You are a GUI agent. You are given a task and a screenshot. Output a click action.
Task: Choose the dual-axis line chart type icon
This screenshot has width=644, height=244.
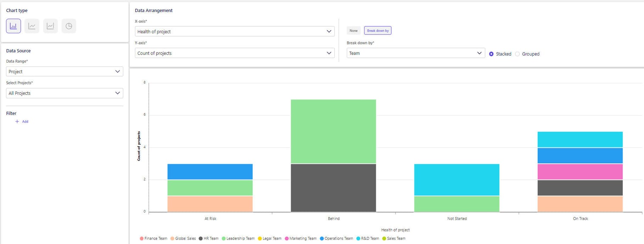point(50,26)
